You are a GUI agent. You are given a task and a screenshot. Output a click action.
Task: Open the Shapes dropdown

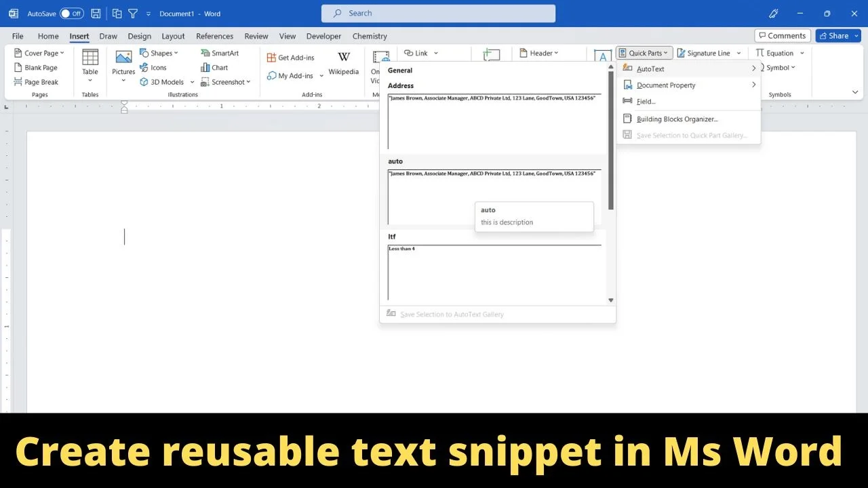[x=159, y=53]
